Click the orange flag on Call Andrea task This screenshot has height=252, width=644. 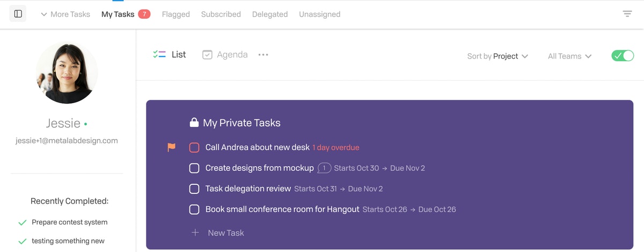tap(171, 147)
